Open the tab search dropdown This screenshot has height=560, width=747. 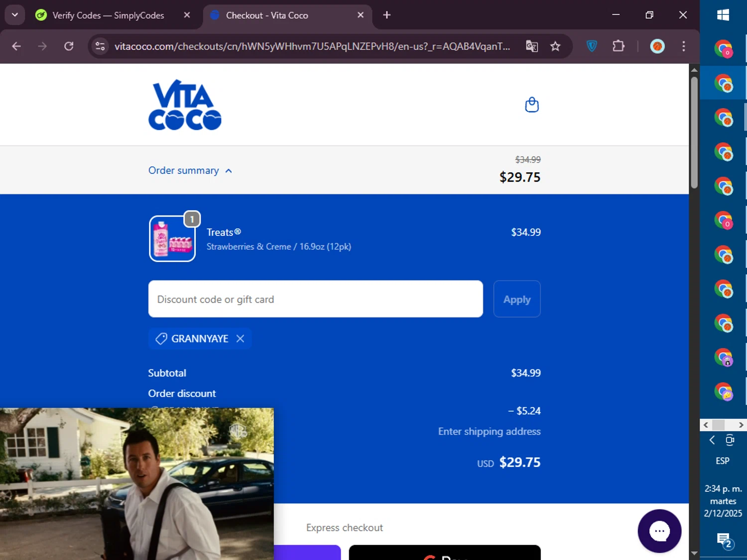[x=15, y=15]
